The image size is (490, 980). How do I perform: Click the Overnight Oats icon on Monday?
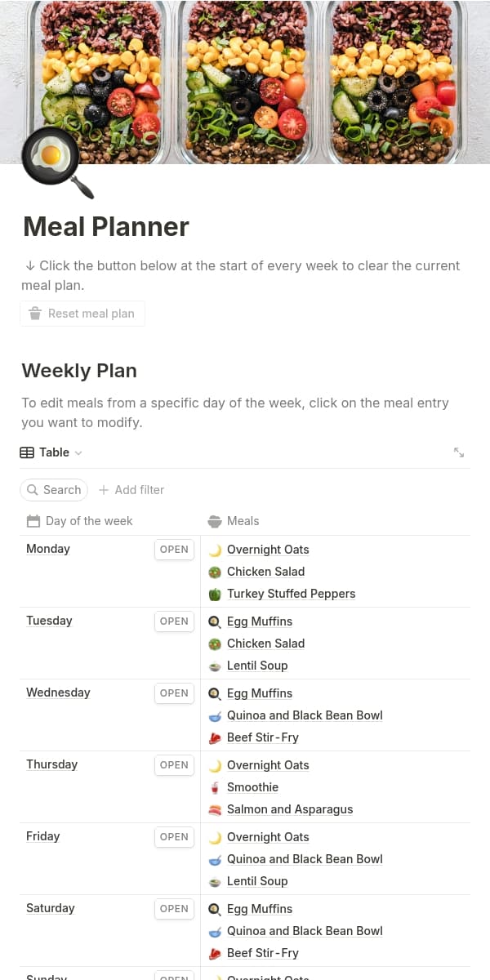coord(216,550)
